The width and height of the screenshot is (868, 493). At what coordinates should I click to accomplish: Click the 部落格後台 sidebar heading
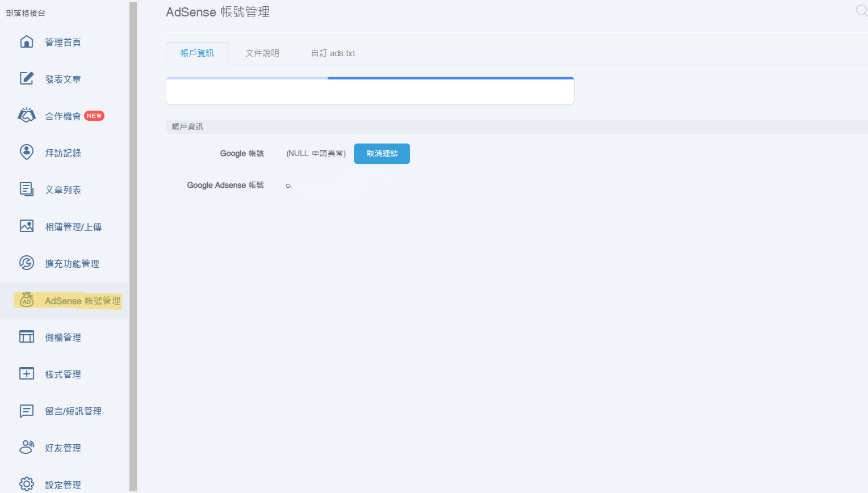coord(26,13)
